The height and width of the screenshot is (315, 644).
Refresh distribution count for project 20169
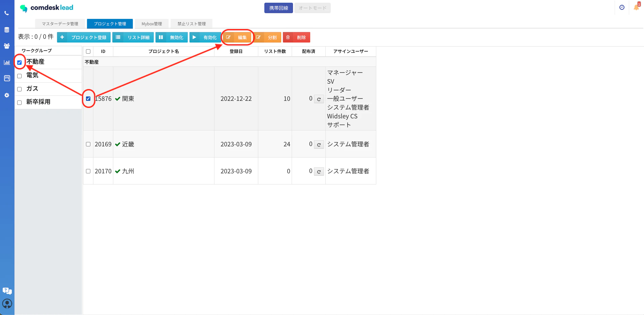point(319,144)
